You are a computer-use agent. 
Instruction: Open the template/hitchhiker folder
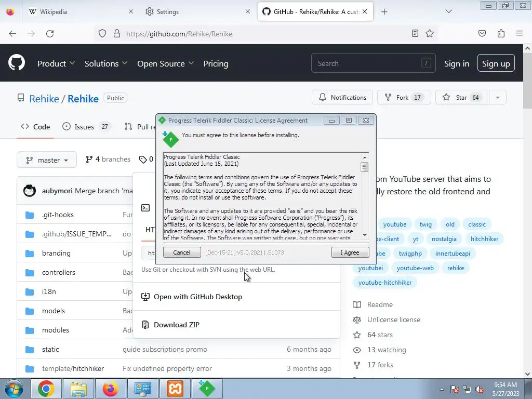[x=73, y=369]
